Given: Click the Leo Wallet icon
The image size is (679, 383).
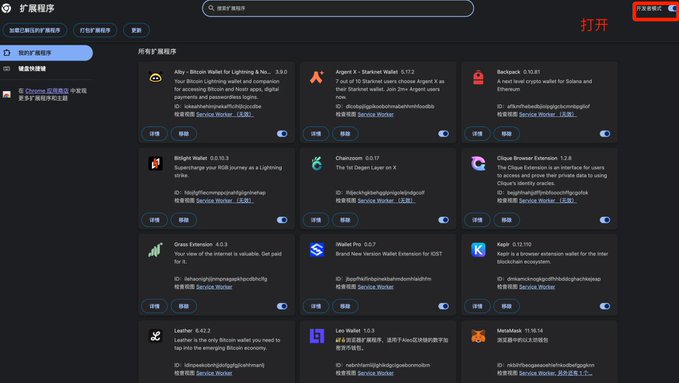Looking at the screenshot, I should (317, 336).
